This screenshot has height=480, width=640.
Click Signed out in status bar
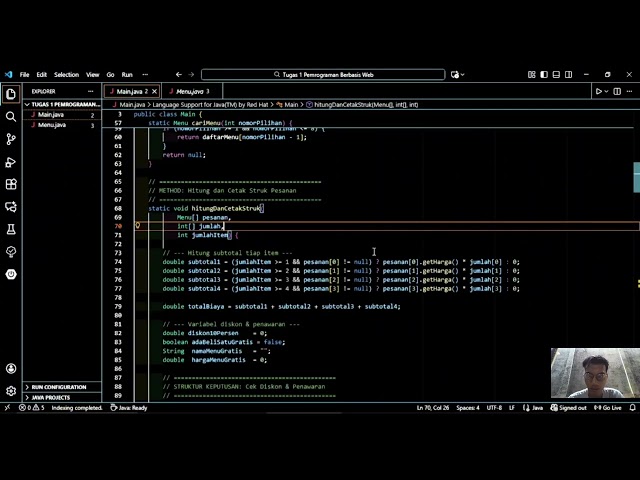[x=569, y=408]
